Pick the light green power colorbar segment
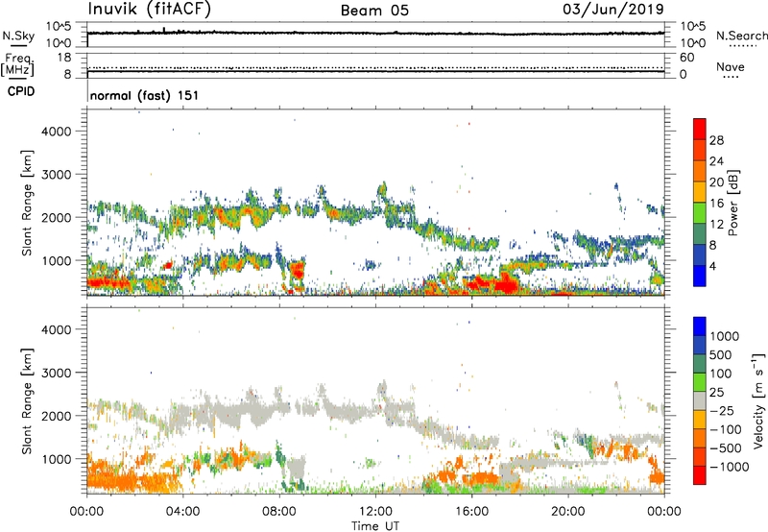The width and height of the screenshot is (768, 532). [700, 213]
